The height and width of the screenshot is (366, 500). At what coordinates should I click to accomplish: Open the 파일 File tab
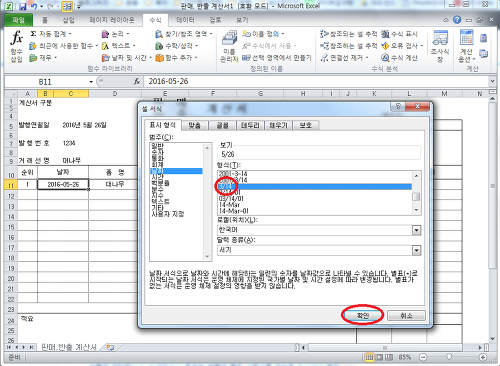coord(19,20)
